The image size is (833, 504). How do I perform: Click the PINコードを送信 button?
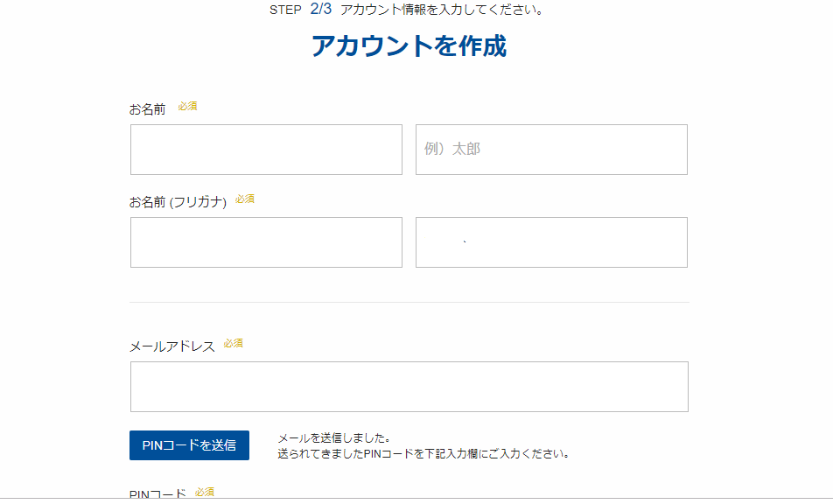[x=189, y=445]
